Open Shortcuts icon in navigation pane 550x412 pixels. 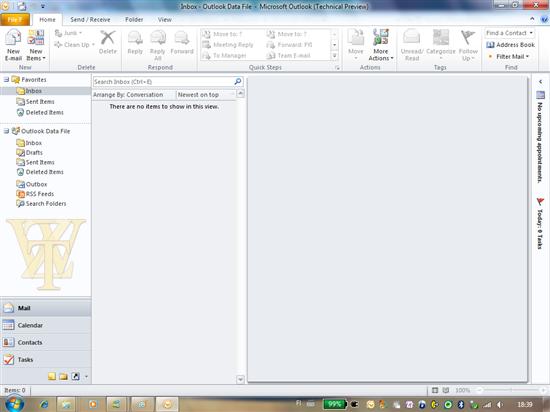click(75, 376)
